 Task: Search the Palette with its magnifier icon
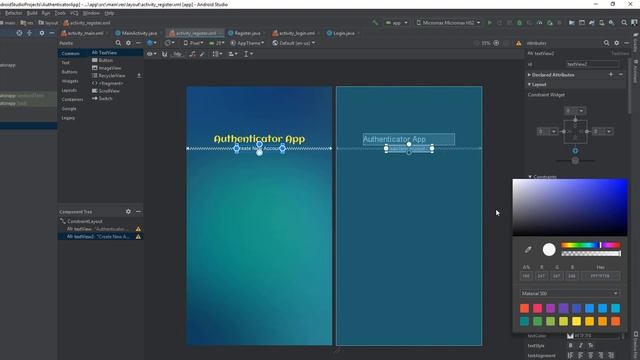pyautogui.click(x=118, y=43)
